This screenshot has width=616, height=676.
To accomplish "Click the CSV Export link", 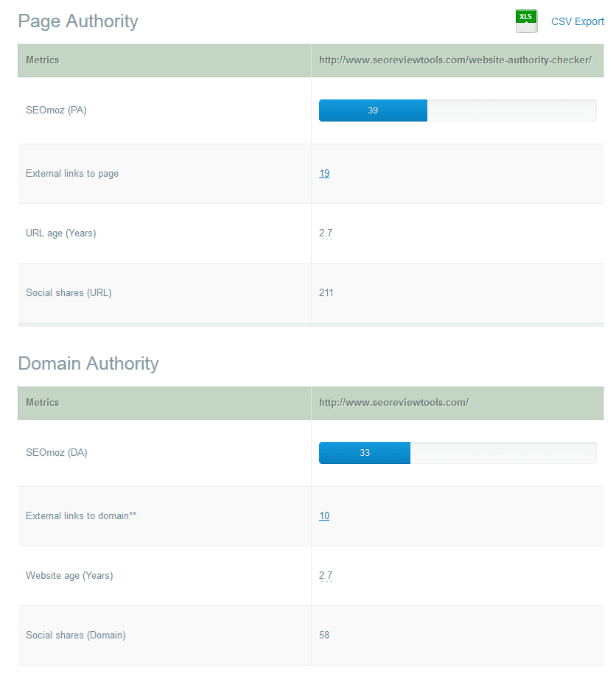I will tap(578, 21).
